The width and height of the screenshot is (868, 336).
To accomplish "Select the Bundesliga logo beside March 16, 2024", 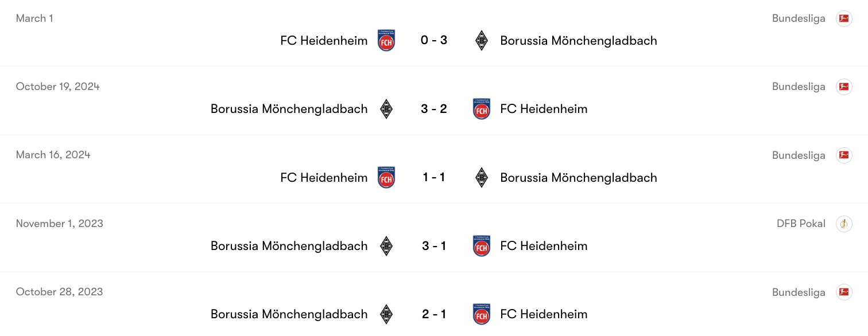I will coord(844,155).
